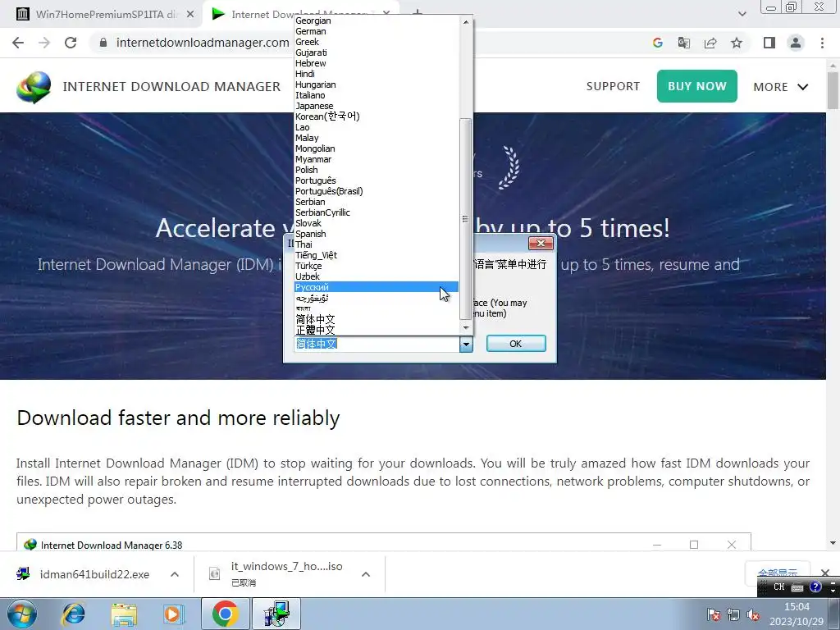The image size is (840, 630).
Task: Select Japanese in the dropdown list
Action: [376, 106]
